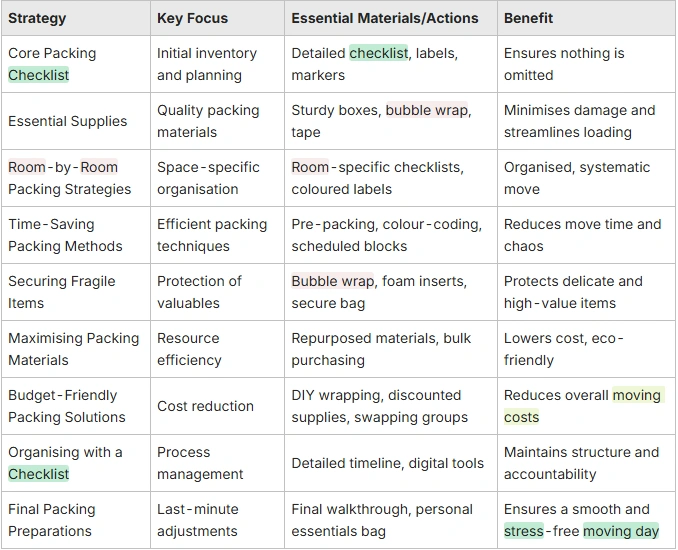Click the highlighted "moving day" phrase
This screenshot has height=550, width=678.
[621, 531]
